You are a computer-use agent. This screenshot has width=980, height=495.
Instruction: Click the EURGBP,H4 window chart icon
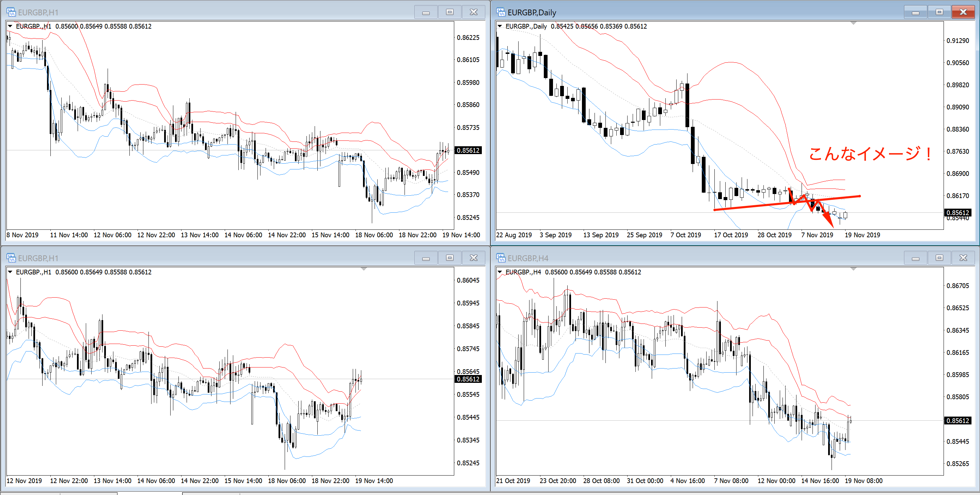(x=501, y=258)
